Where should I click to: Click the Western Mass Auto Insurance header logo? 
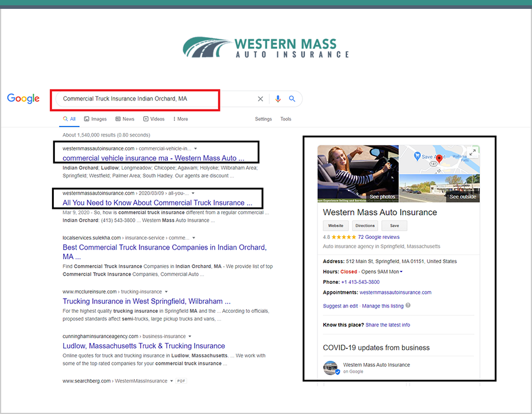266,47
